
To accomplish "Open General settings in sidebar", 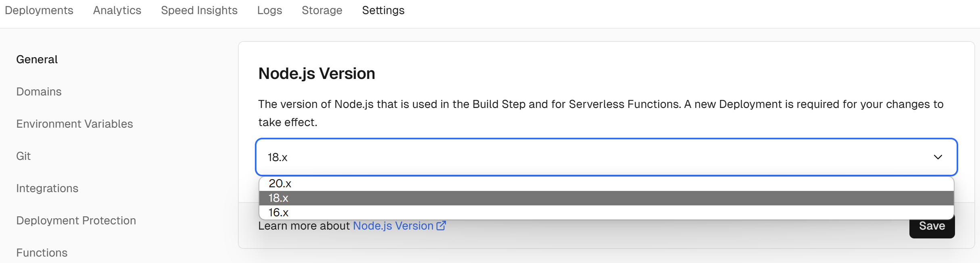I will click(37, 60).
